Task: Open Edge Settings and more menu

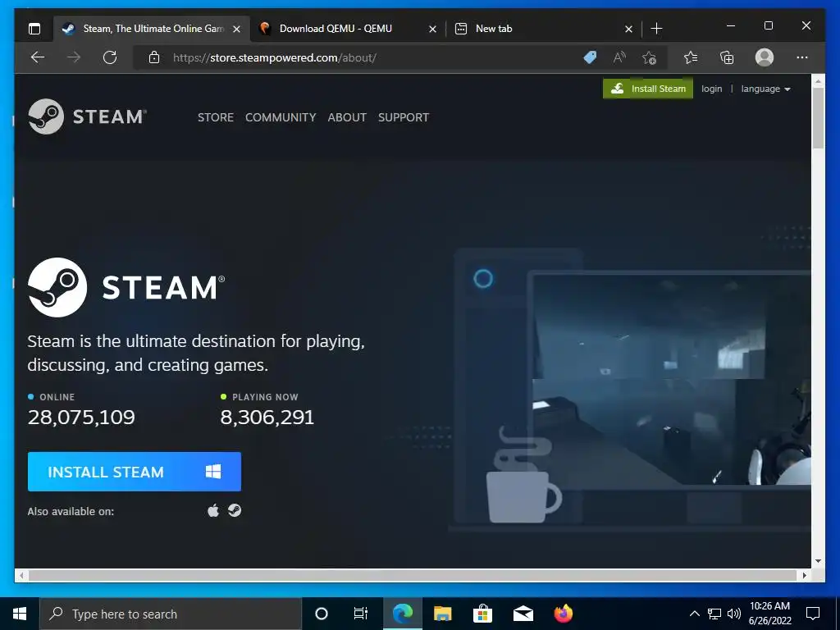Action: [802, 57]
